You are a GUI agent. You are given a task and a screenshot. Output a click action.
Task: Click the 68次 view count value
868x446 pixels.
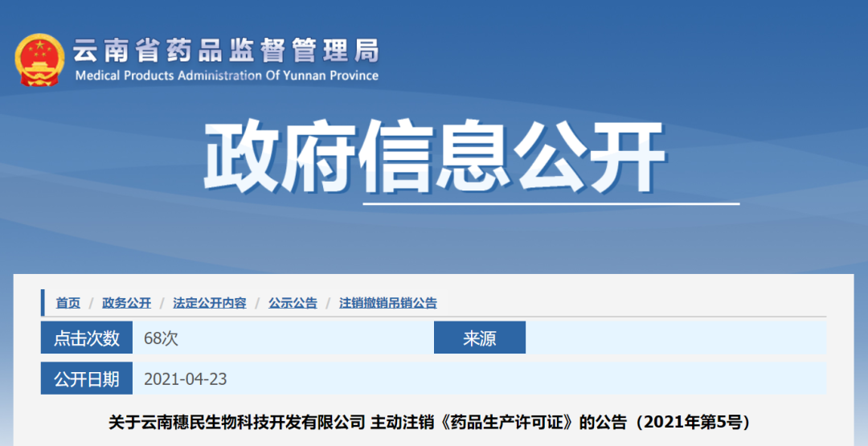161,338
